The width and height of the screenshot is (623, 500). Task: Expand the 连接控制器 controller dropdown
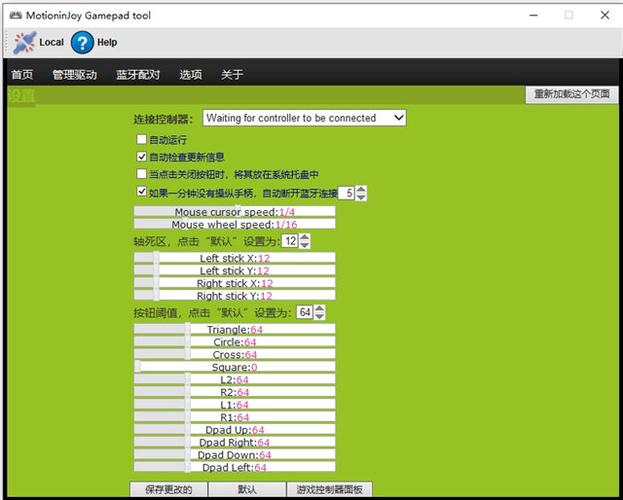point(304,118)
